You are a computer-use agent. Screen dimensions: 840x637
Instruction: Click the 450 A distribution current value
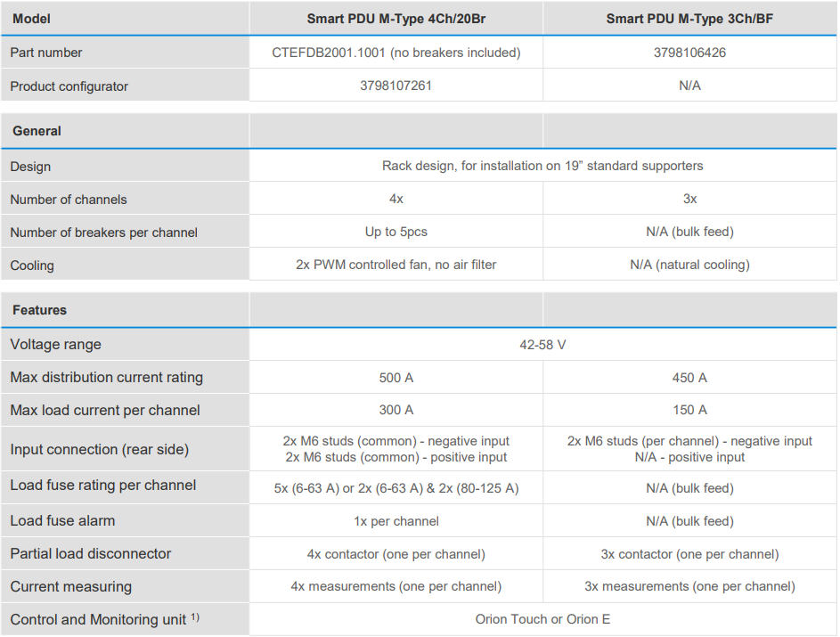pos(689,378)
